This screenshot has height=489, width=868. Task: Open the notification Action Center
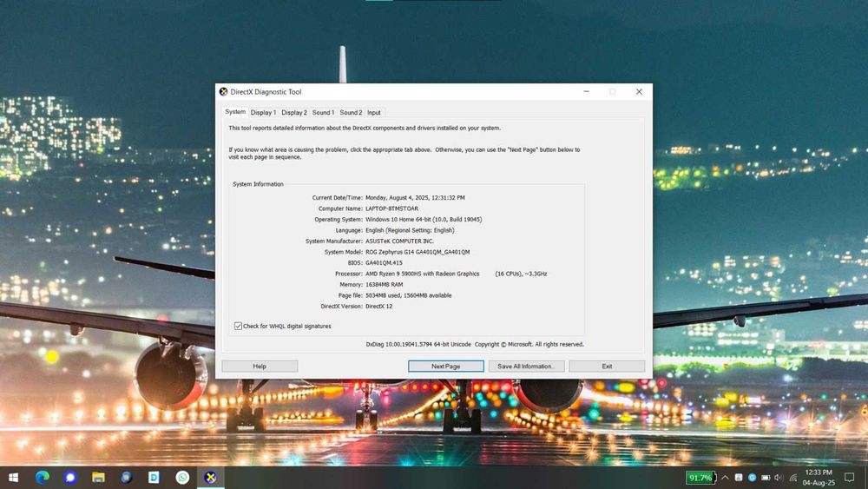coord(849,478)
